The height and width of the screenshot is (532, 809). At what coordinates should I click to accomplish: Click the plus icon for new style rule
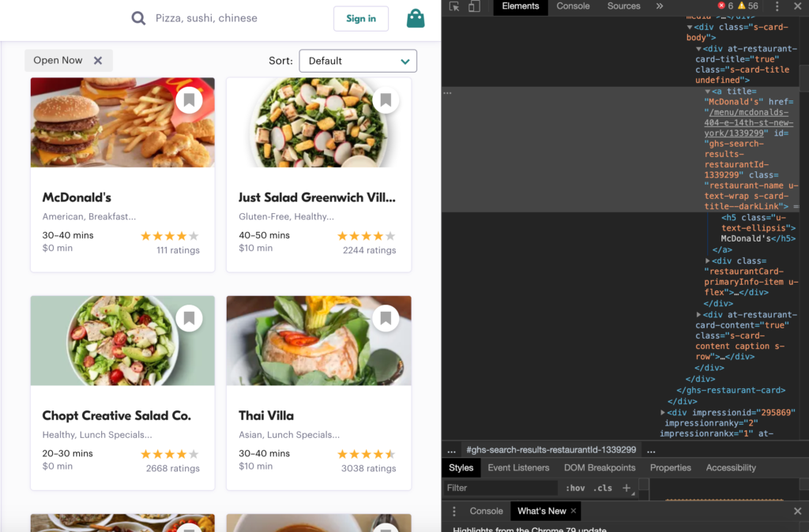tap(627, 488)
